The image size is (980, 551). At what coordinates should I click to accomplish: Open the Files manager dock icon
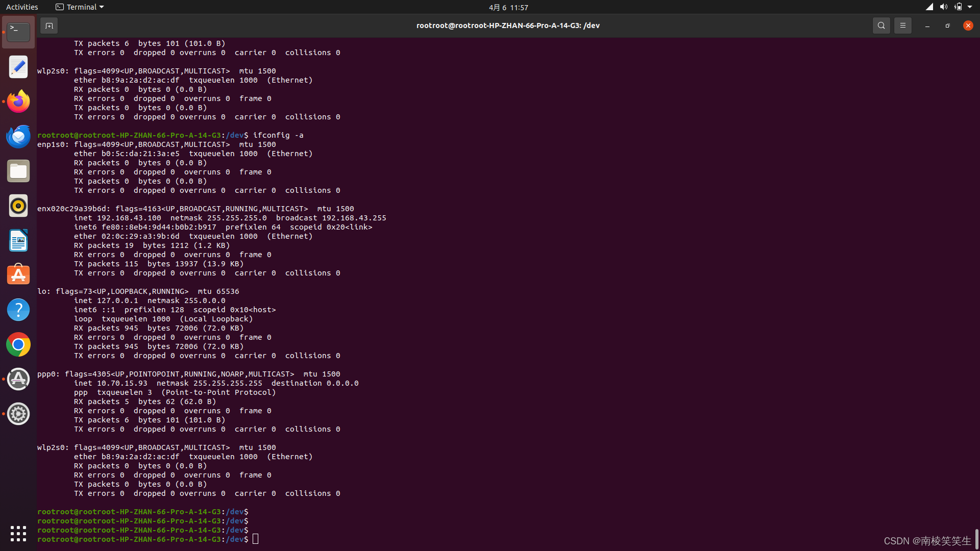pyautogui.click(x=18, y=171)
